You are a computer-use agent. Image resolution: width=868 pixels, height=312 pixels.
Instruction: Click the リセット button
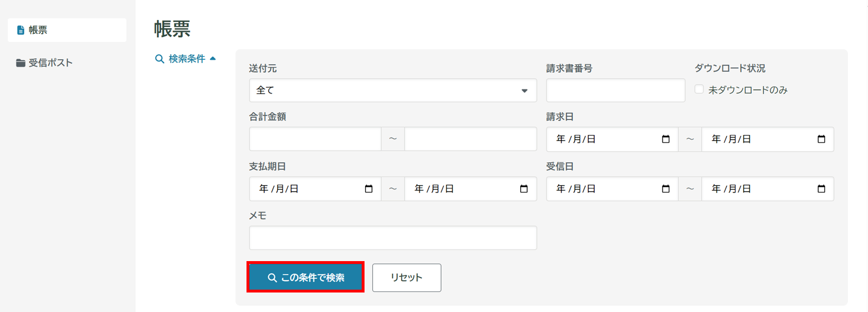pyautogui.click(x=406, y=278)
